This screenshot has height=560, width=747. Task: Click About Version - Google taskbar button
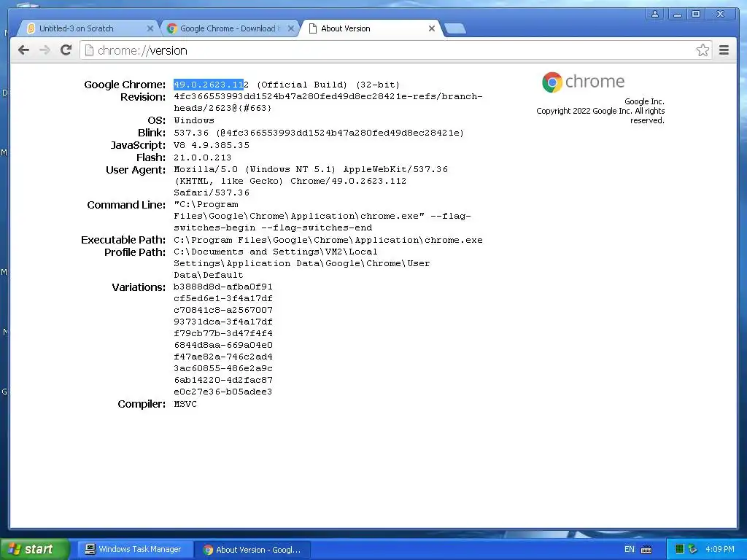[253, 550]
